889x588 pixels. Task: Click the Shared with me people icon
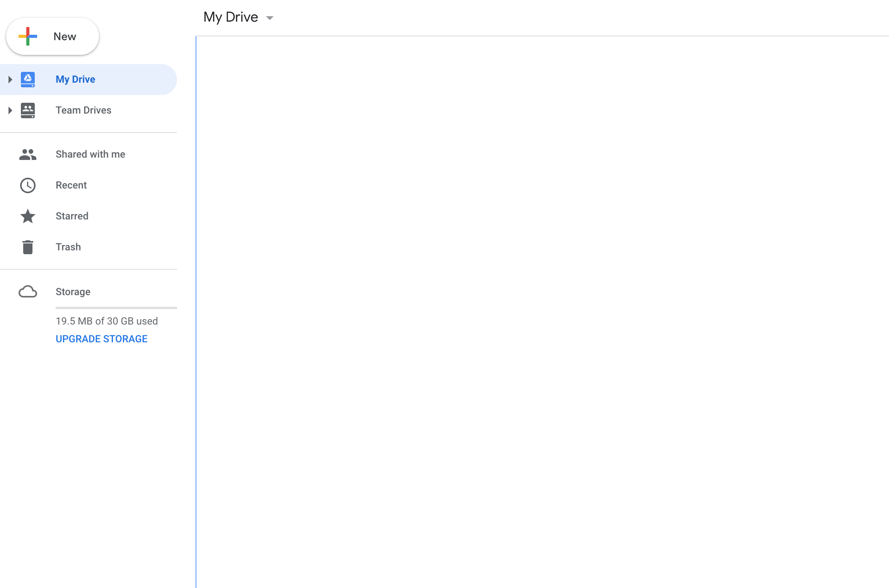pyautogui.click(x=27, y=154)
